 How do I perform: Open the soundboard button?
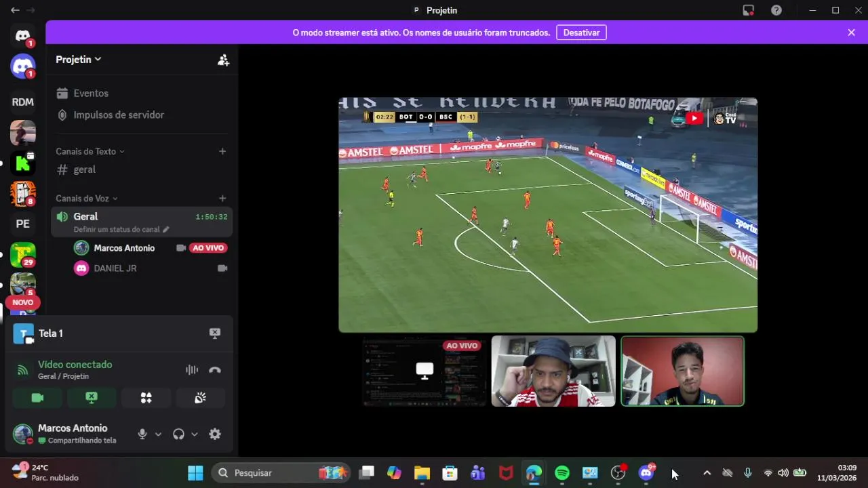coord(200,398)
